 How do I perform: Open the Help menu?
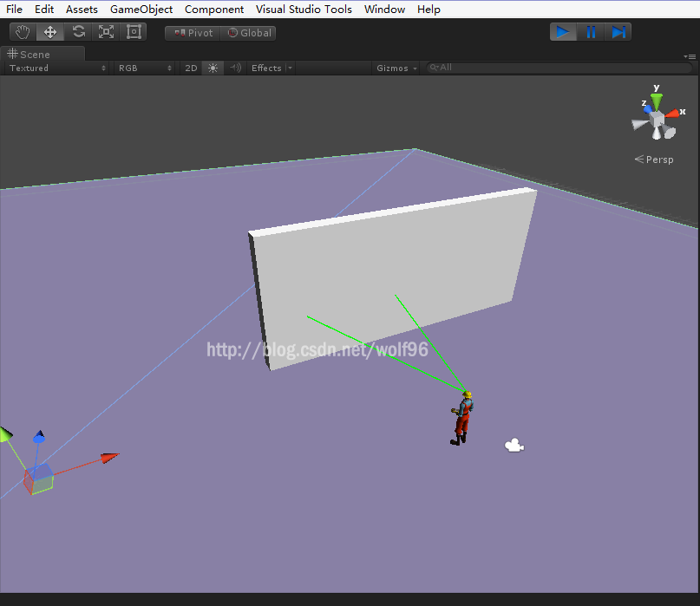point(429,10)
